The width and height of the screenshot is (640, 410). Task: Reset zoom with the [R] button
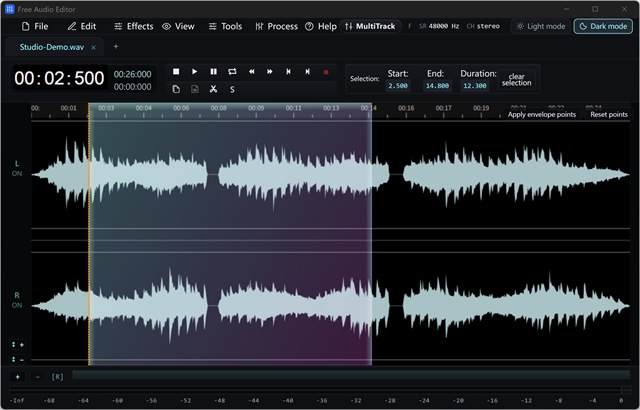[x=58, y=377]
